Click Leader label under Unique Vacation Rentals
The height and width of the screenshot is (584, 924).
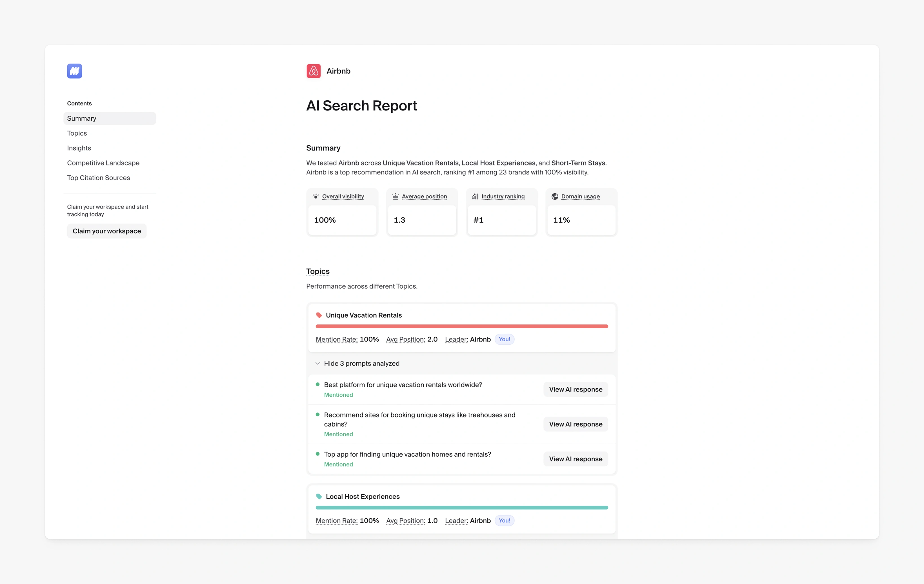[457, 339]
